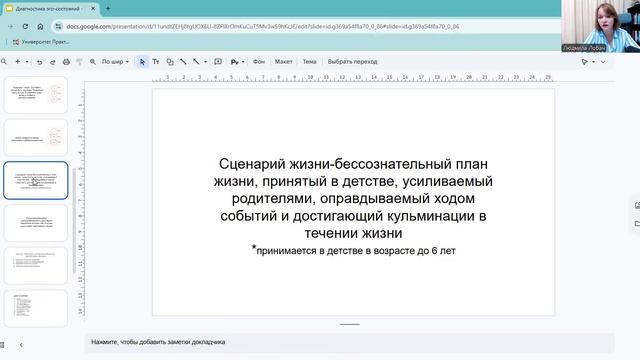Add a new slide with plus icon
The height and width of the screenshot is (360, 640).
pyautogui.click(x=18, y=62)
